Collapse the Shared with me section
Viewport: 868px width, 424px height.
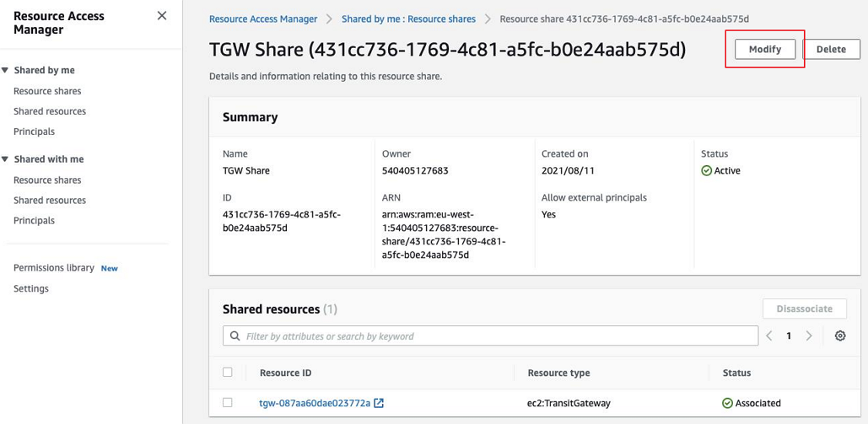[x=6, y=159]
